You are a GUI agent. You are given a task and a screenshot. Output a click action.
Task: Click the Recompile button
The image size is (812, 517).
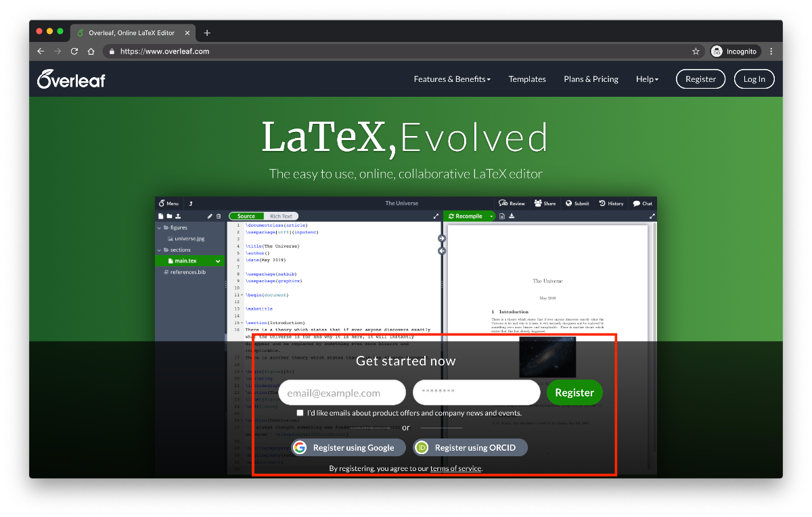coord(466,216)
